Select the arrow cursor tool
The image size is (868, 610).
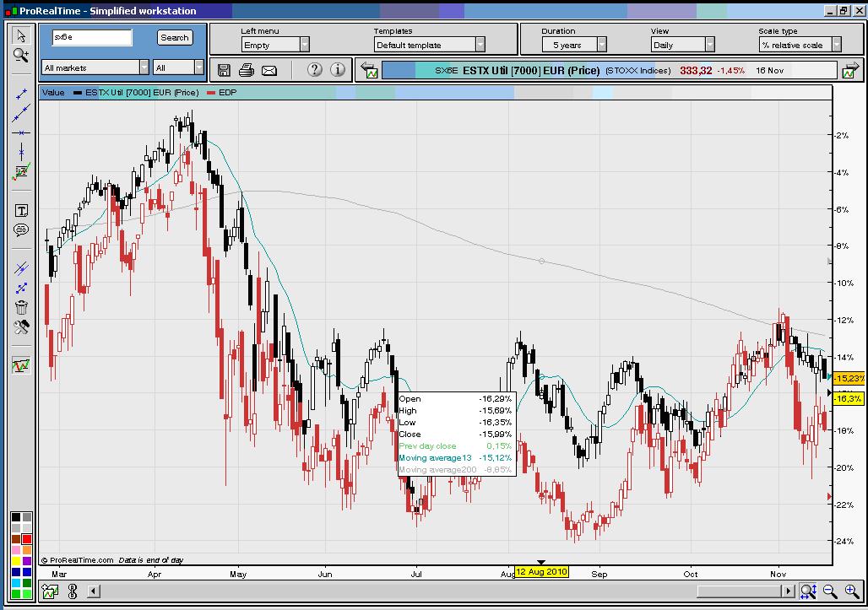tap(21, 36)
